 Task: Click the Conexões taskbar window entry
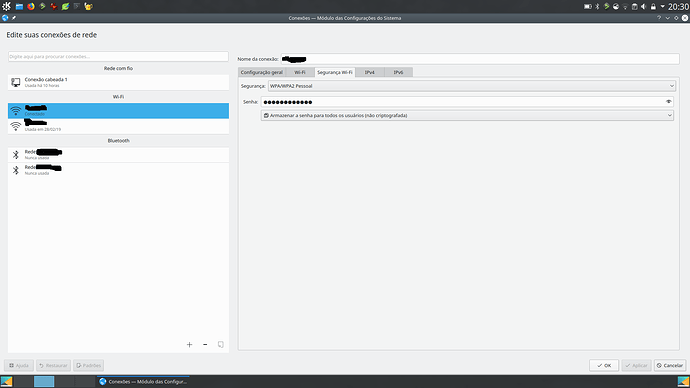[x=143, y=381]
